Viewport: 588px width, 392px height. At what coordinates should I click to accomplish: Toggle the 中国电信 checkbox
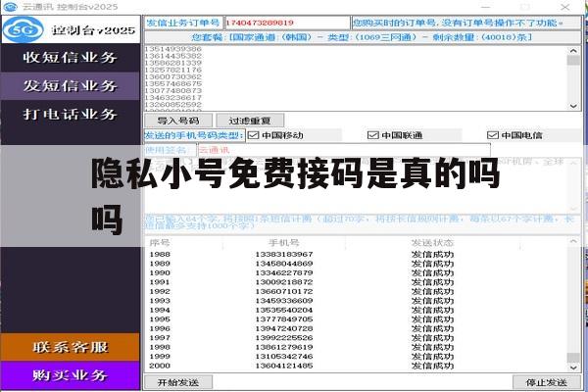pos(492,135)
